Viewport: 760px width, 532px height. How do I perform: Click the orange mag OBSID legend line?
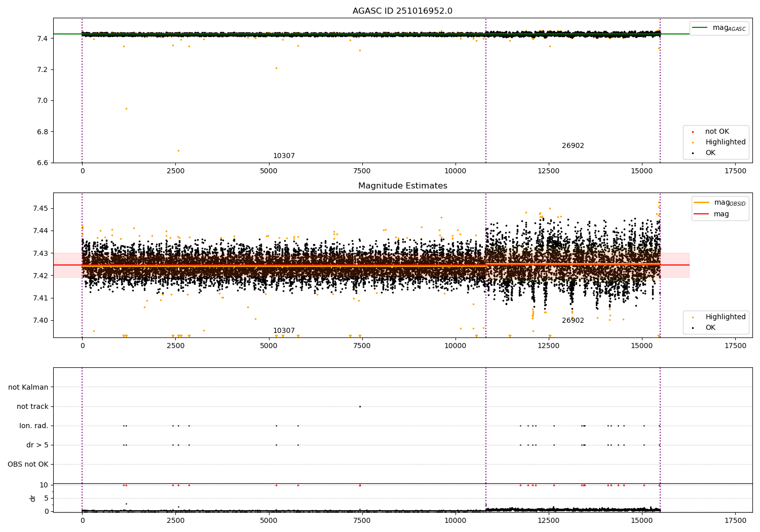(x=701, y=203)
